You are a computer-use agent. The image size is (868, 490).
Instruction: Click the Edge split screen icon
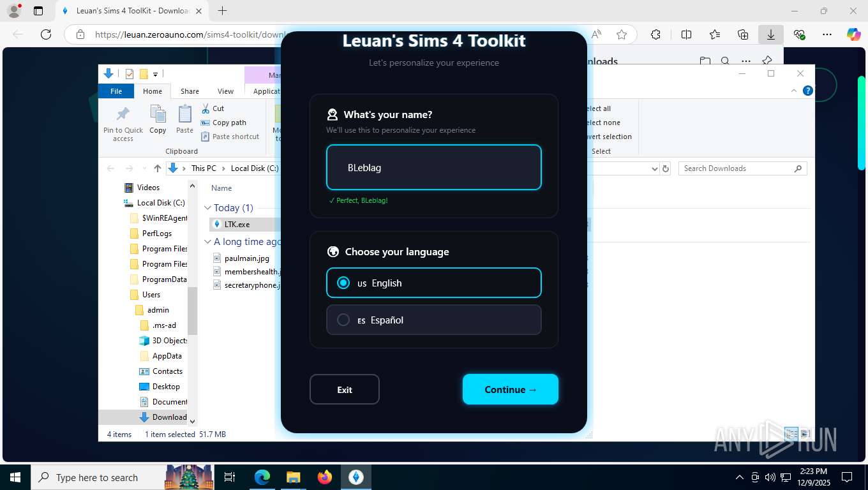[686, 34]
